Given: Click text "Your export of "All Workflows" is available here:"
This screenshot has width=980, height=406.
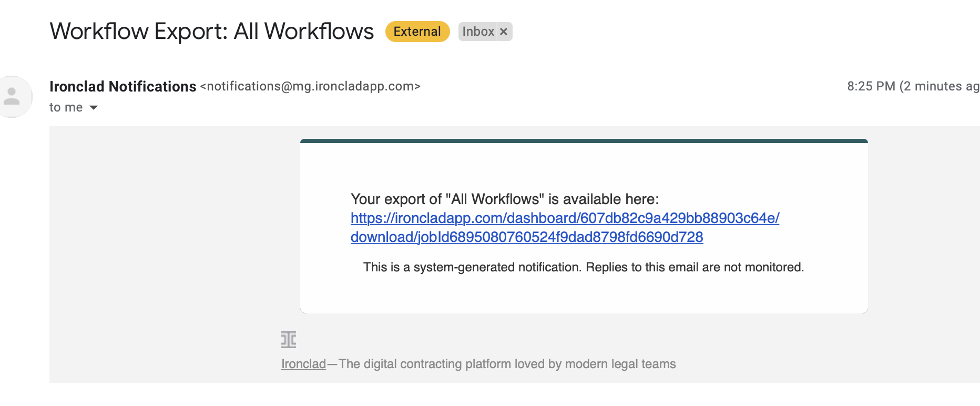Looking at the screenshot, I should click(505, 199).
